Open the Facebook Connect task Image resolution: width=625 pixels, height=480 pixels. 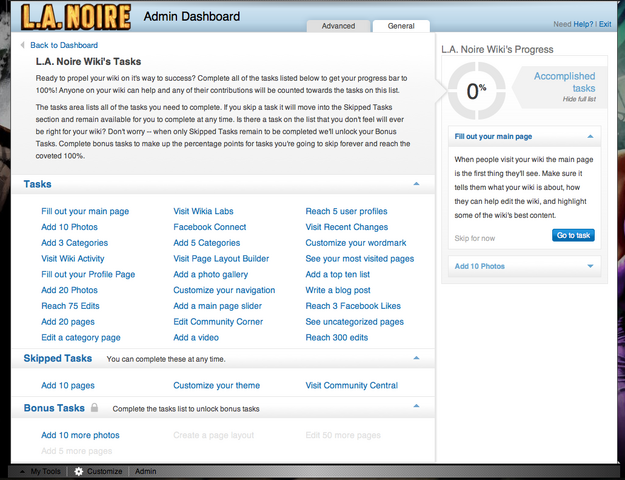tap(210, 227)
